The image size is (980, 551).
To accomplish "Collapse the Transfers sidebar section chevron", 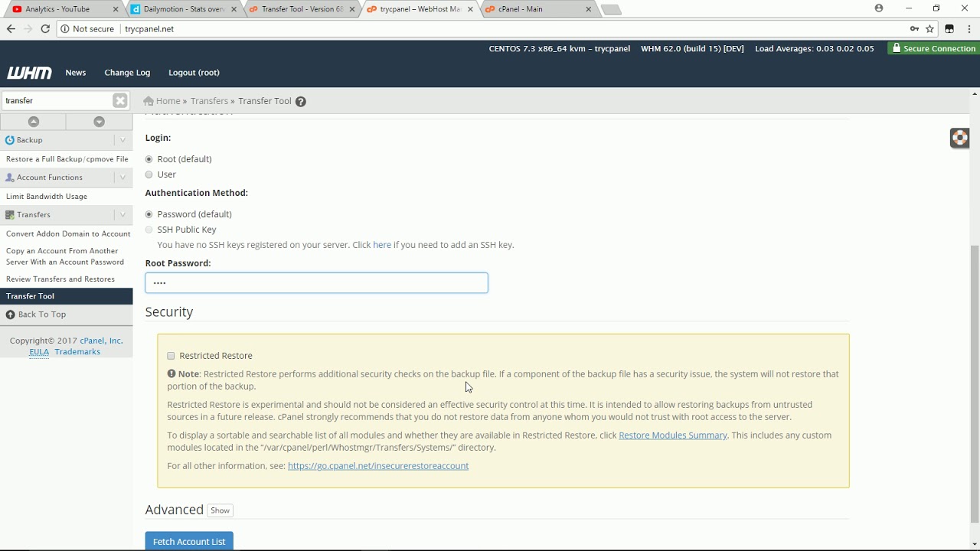I will (122, 215).
